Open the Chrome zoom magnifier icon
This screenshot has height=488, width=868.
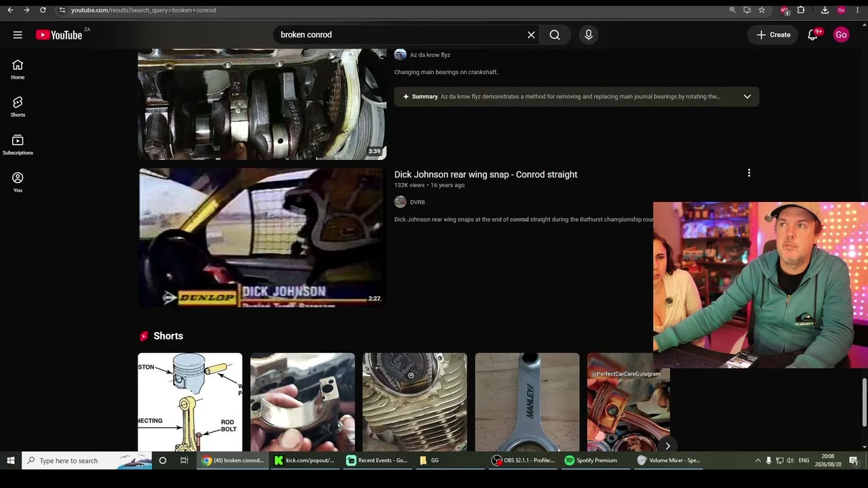[x=732, y=10]
